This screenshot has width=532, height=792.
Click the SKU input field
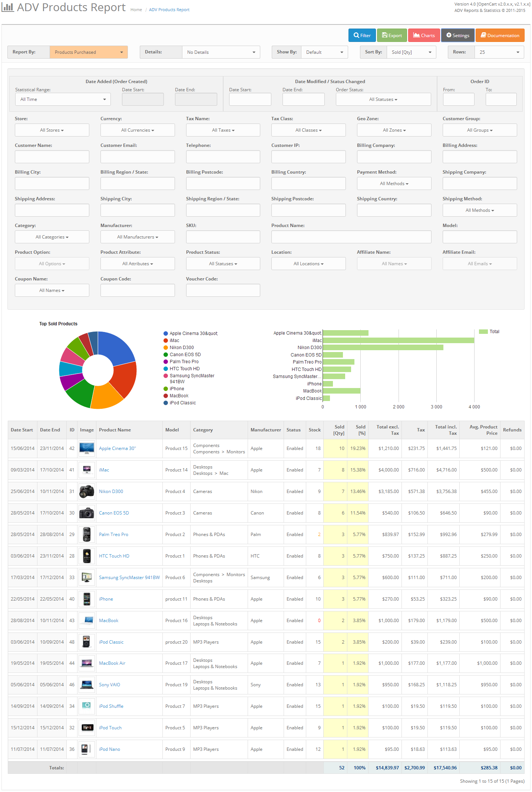coord(223,237)
